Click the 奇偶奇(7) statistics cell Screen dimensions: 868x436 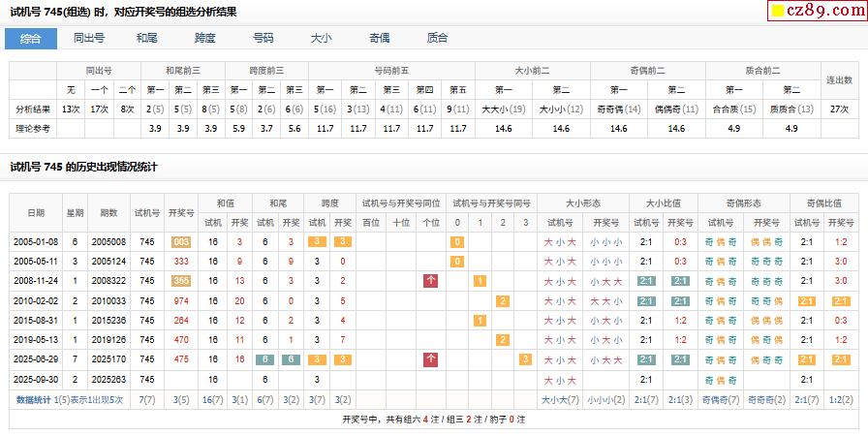click(x=721, y=399)
